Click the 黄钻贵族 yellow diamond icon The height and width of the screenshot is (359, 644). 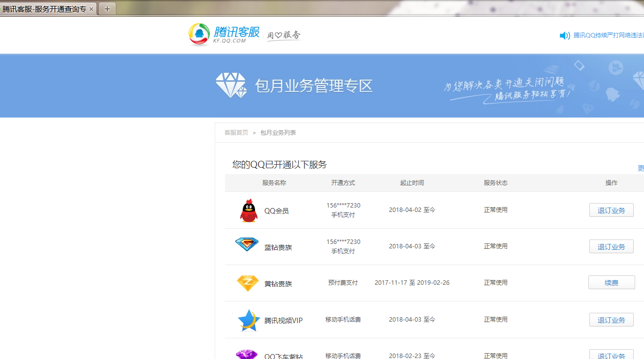coord(248,283)
